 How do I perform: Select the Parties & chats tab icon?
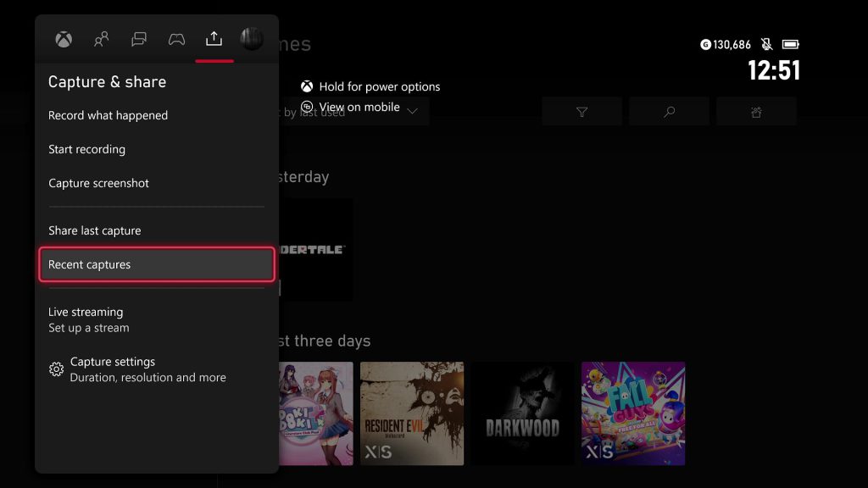(139, 39)
